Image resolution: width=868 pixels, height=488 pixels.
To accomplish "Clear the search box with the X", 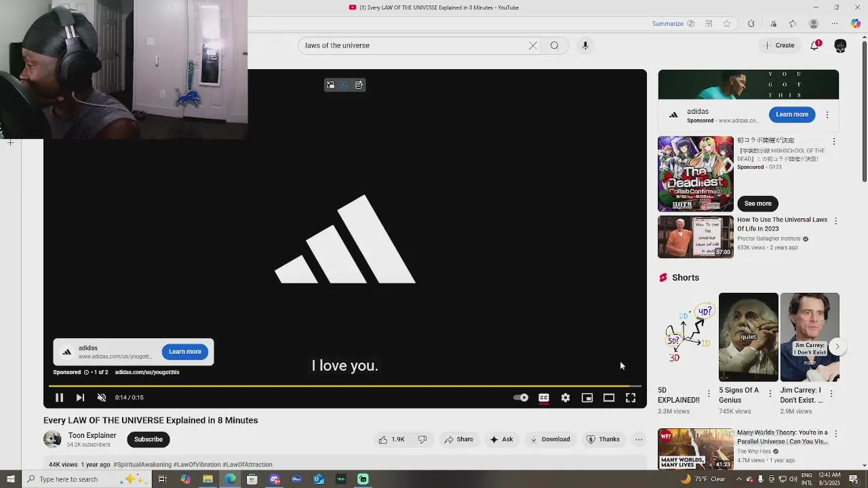I will click(x=533, y=45).
